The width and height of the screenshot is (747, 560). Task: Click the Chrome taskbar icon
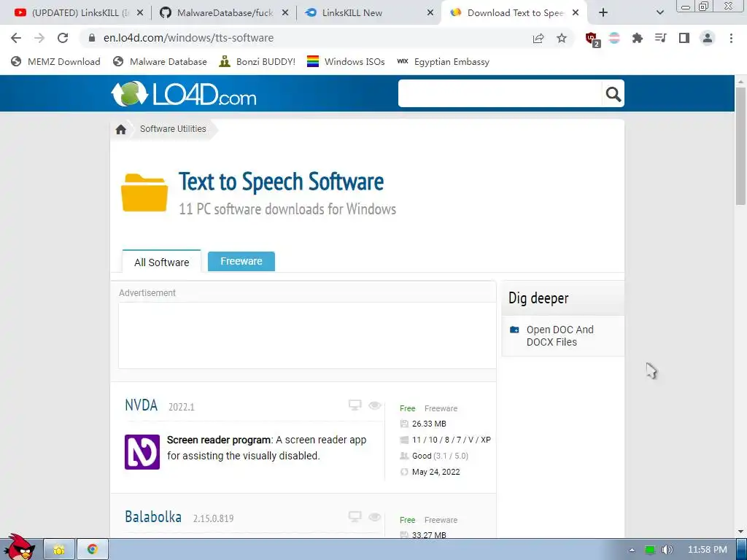[93, 550]
